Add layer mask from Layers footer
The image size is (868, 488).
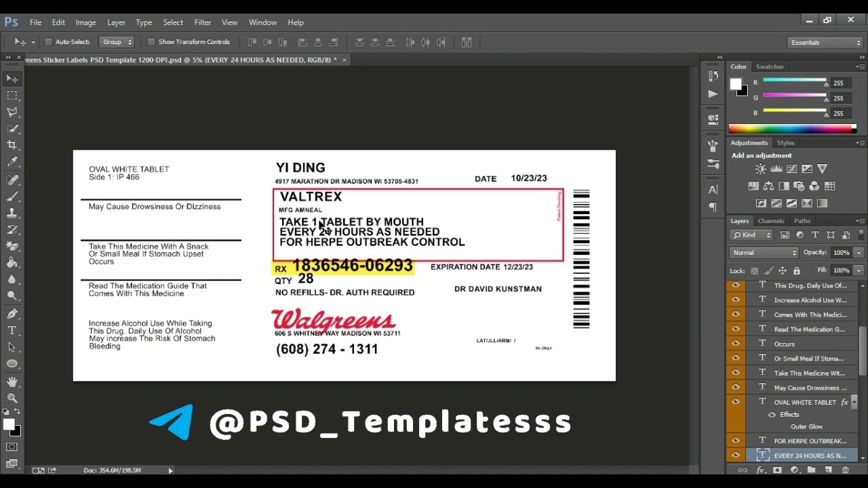(x=777, y=470)
